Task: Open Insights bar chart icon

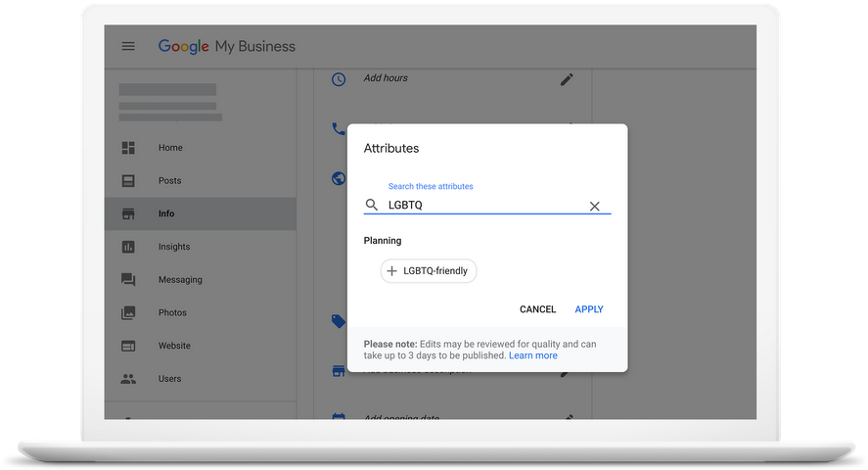Action: (128, 247)
